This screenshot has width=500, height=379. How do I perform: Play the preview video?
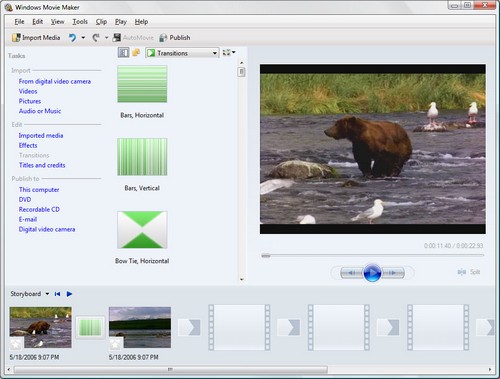pos(372,273)
